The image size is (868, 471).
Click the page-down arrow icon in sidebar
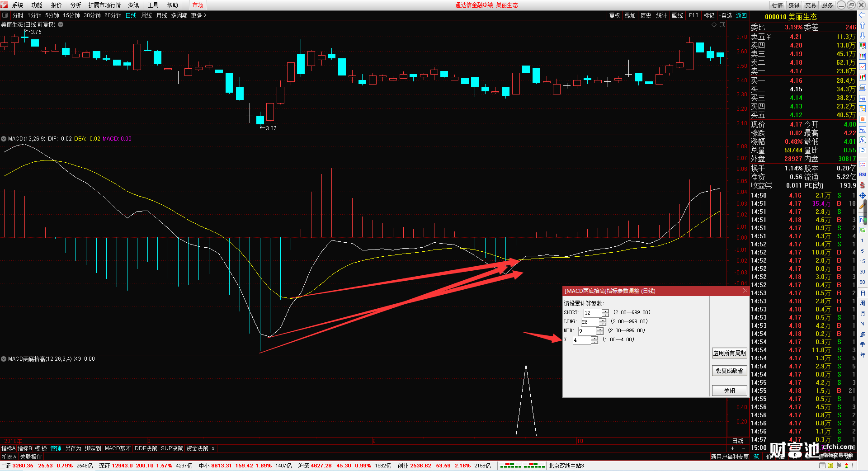point(863,36)
